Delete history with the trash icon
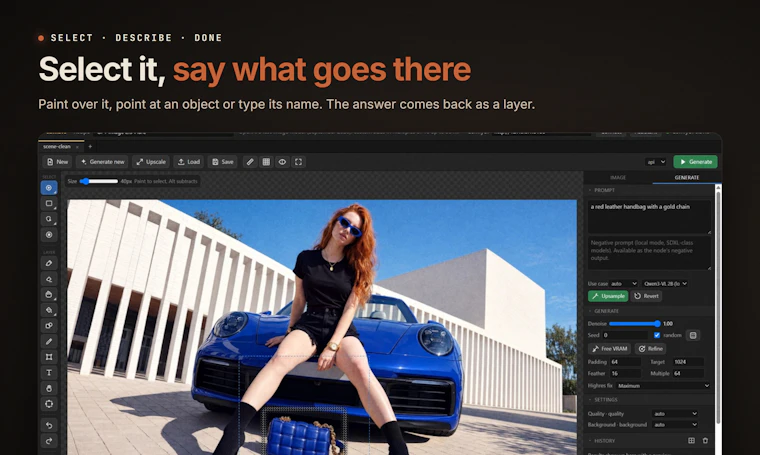 705,440
